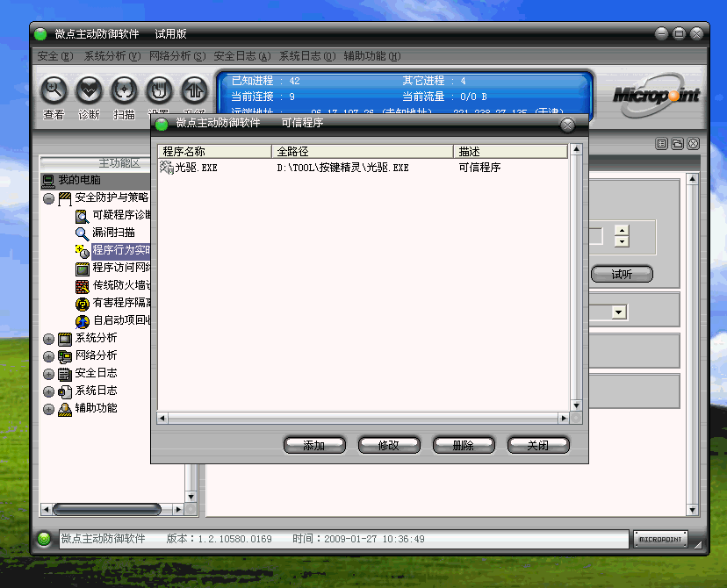
Task: Click the 传统防火墙 brick wall icon
Action: pos(82,286)
